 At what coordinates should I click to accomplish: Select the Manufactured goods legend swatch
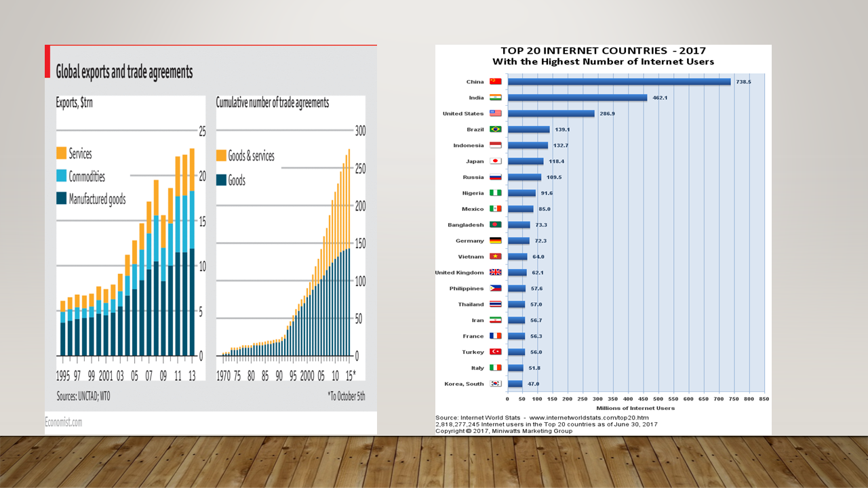pyautogui.click(x=61, y=199)
